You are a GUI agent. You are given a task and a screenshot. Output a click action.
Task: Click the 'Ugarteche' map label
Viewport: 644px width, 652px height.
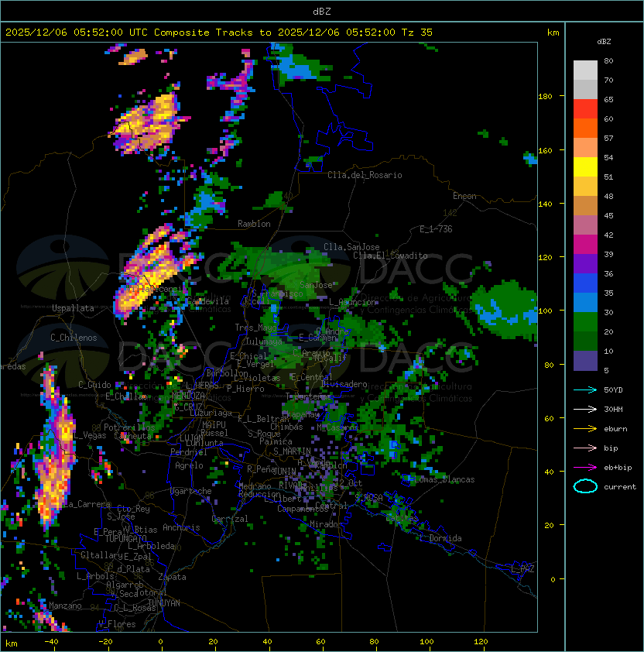tap(191, 491)
